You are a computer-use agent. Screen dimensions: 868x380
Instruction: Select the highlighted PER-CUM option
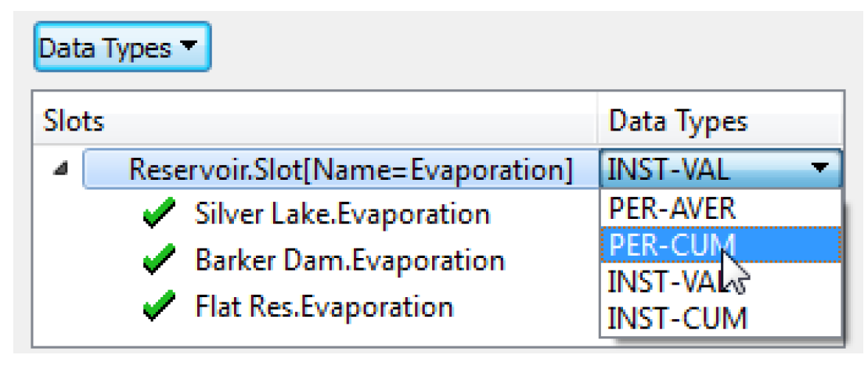point(672,246)
